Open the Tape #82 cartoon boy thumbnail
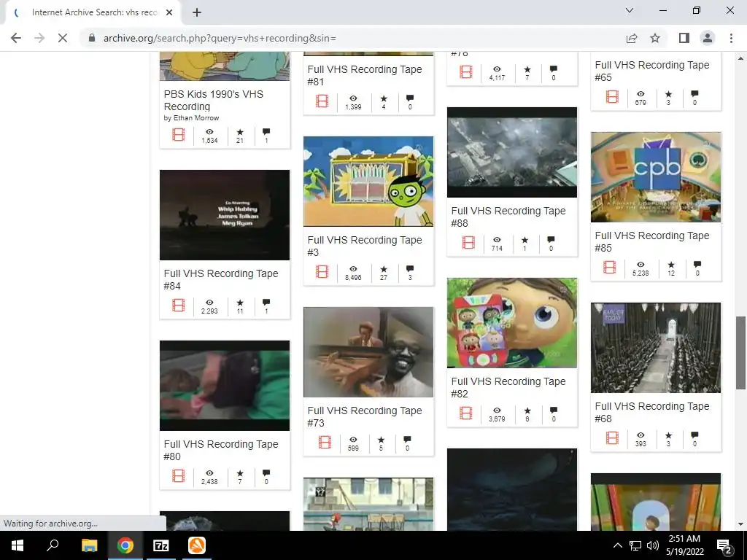Viewport: 747px width, 560px height. (511, 323)
